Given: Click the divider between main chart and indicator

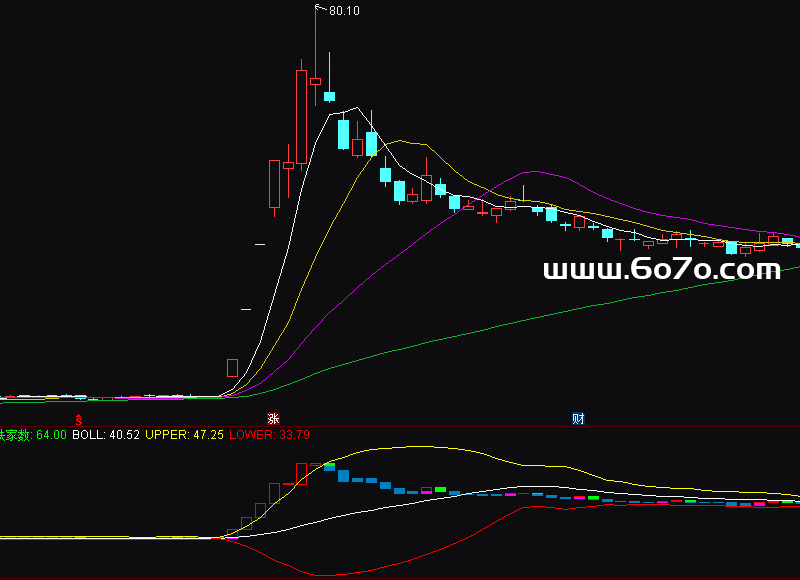Looking at the screenshot, I should coord(400,427).
